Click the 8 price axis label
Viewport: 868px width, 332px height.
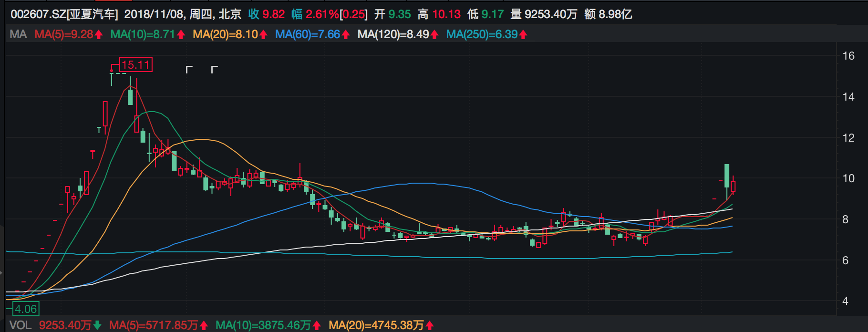(x=846, y=219)
